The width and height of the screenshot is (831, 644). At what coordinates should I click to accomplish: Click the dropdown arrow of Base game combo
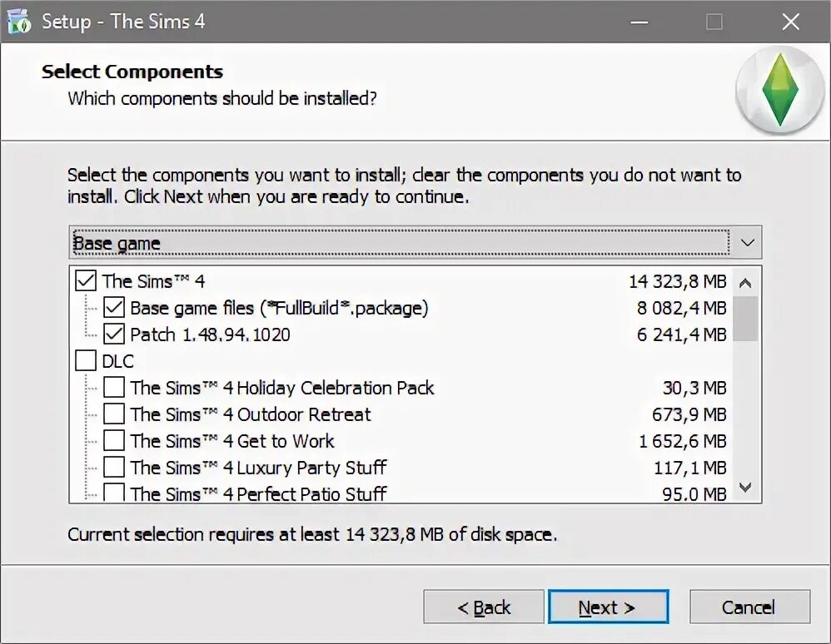[747, 243]
